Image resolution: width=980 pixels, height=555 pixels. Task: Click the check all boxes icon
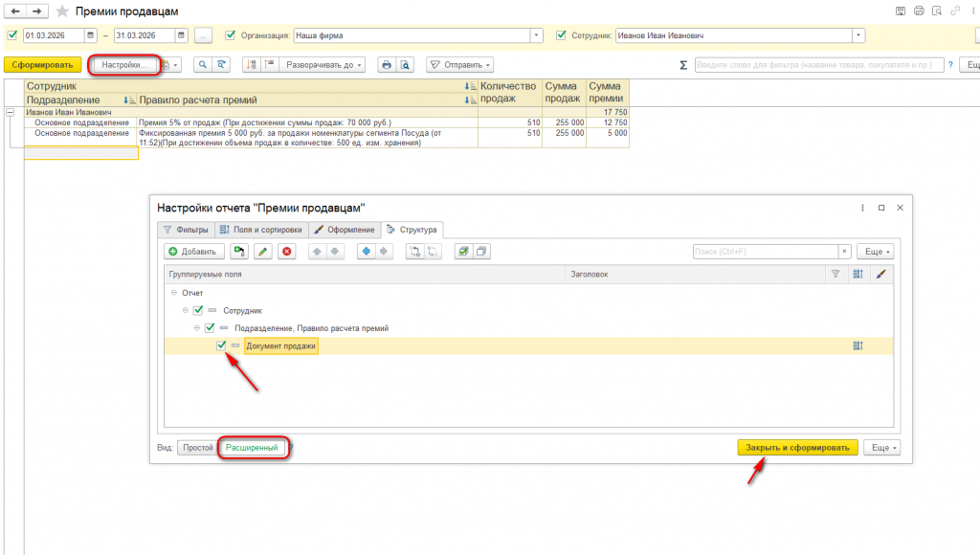pyautogui.click(x=463, y=252)
